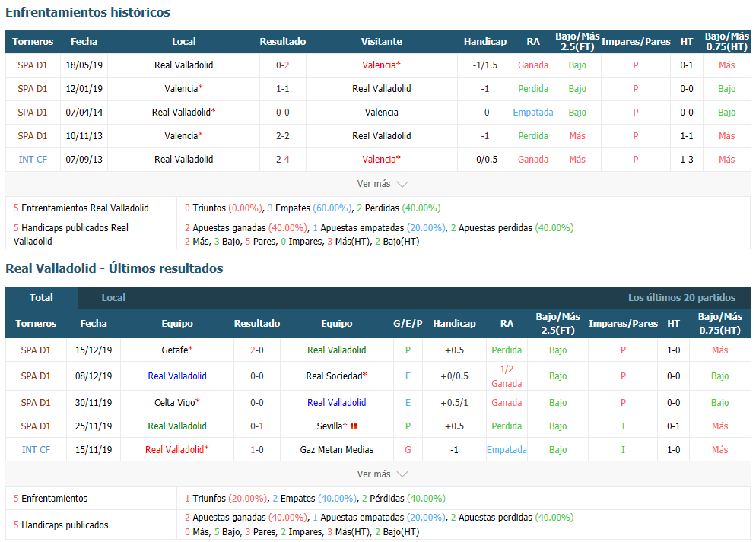Click the date 25/11/19
This screenshot has height=542, width=756.
pyautogui.click(x=94, y=426)
